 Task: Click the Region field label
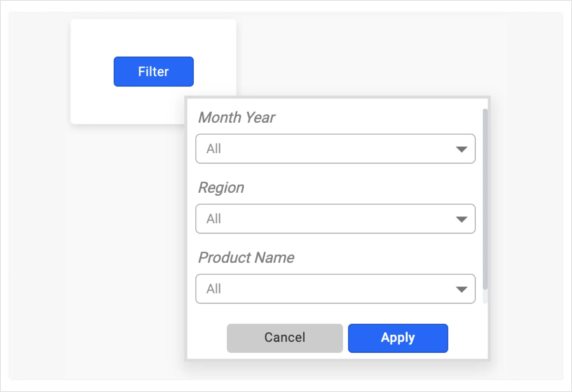tap(221, 187)
